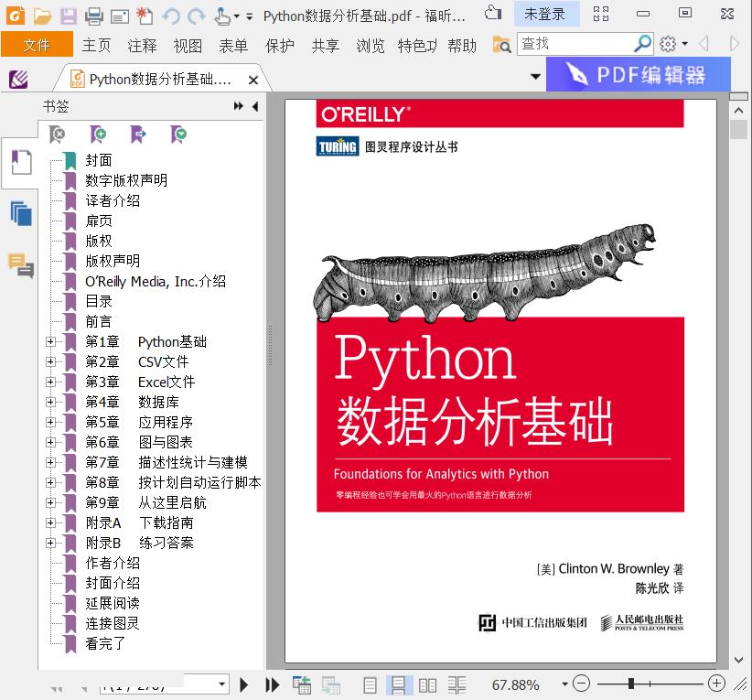Expand the 第1章 Python基础 bookmark
Image resolution: width=752 pixels, height=700 pixels.
click(x=50, y=341)
